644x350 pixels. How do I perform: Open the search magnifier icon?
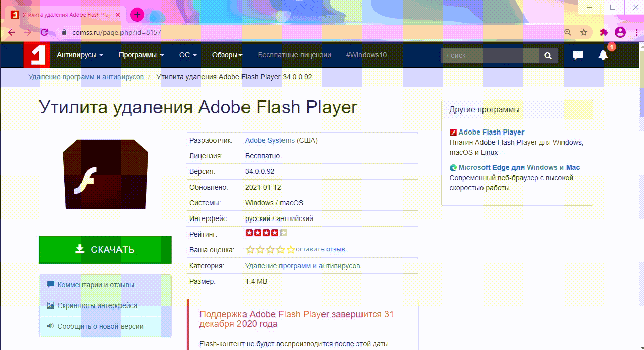point(548,55)
